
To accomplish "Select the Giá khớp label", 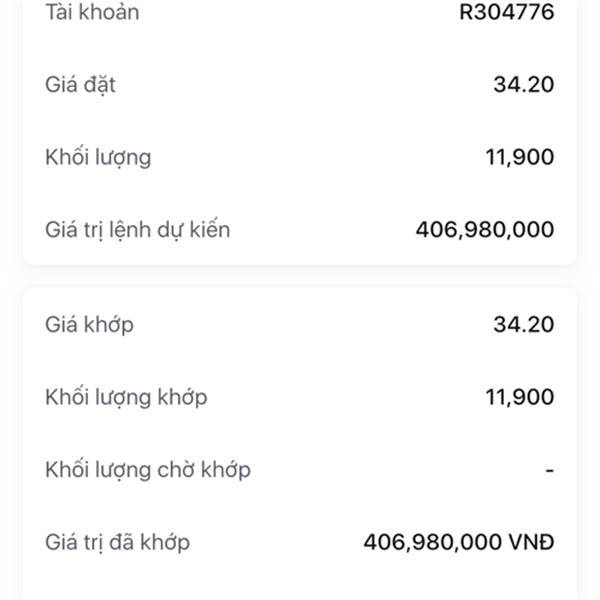I will click(x=89, y=325).
